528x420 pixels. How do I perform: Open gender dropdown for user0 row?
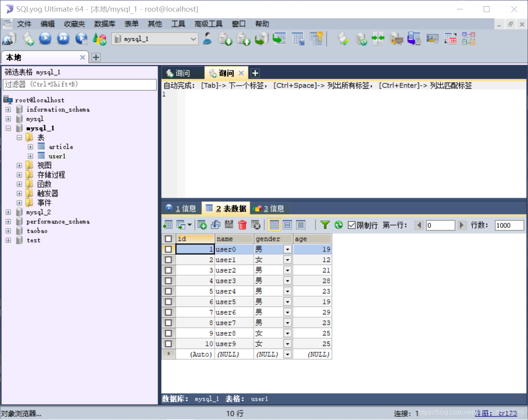coord(288,249)
